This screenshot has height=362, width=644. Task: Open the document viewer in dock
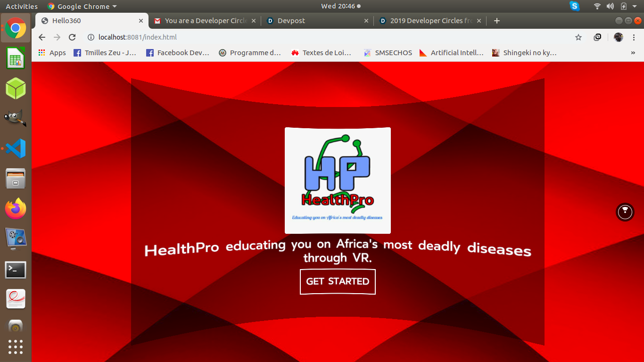pos(16,299)
